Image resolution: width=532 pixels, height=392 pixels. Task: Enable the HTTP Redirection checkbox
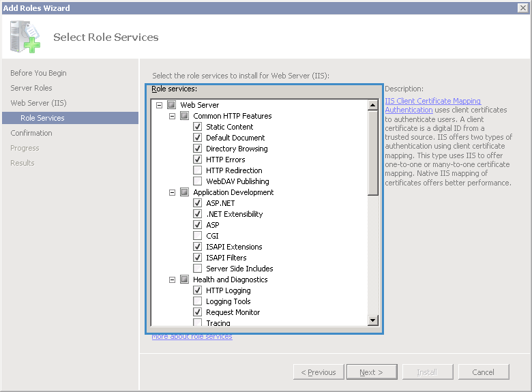point(198,170)
